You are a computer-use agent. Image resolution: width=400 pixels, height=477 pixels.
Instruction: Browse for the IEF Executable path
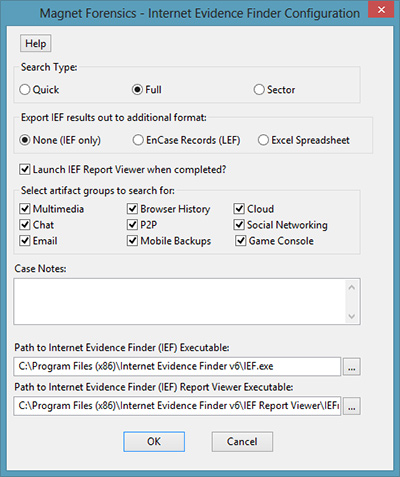coord(352,367)
